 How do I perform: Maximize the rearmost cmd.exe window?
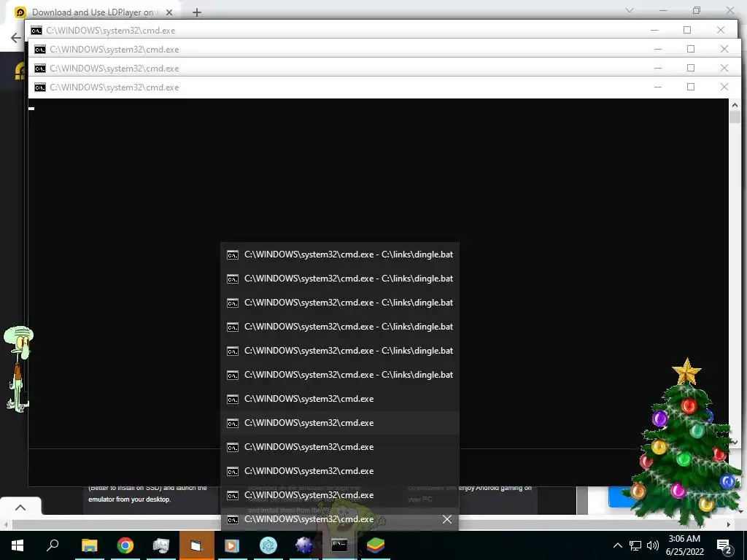687,30
